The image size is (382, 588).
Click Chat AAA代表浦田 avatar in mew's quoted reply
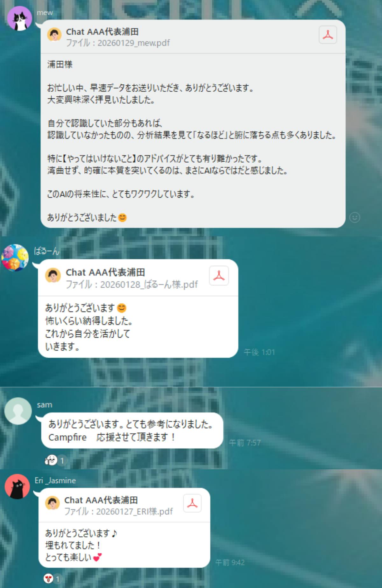pos(54,34)
